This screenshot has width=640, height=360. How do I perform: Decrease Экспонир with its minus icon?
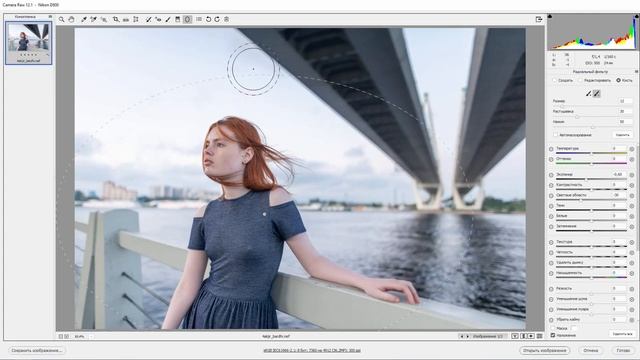pos(551,175)
